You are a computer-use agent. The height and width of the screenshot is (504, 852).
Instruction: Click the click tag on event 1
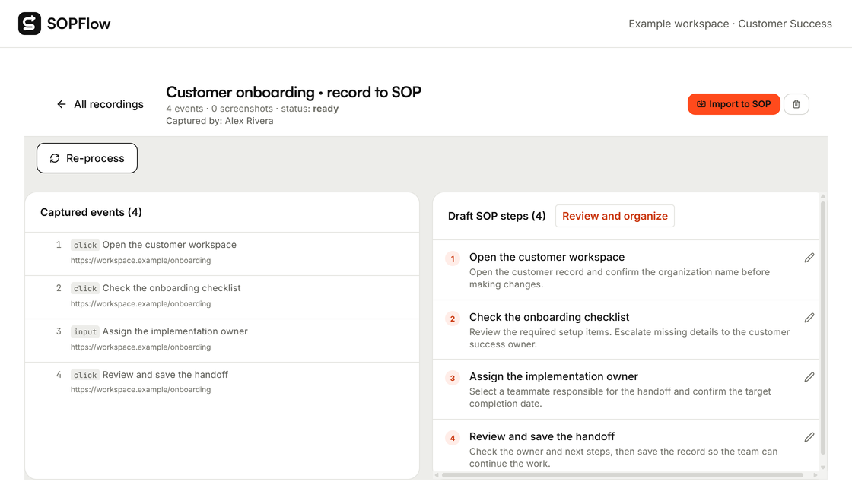click(x=84, y=245)
